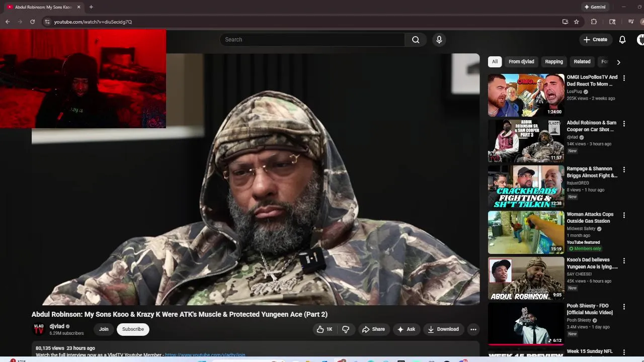
Task: Open the VladTV channel avatar
Action: coord(39,329)
